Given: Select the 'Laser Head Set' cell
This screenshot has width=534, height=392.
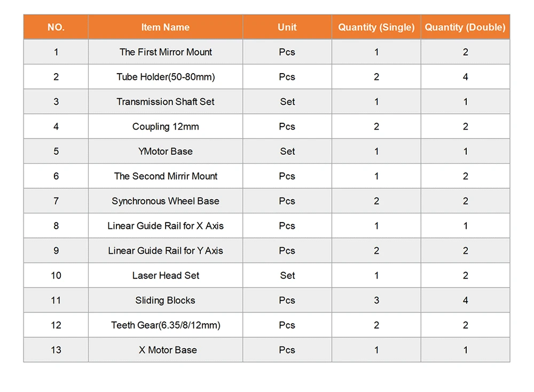Looking at the screenshot, I should pos(166,276).
